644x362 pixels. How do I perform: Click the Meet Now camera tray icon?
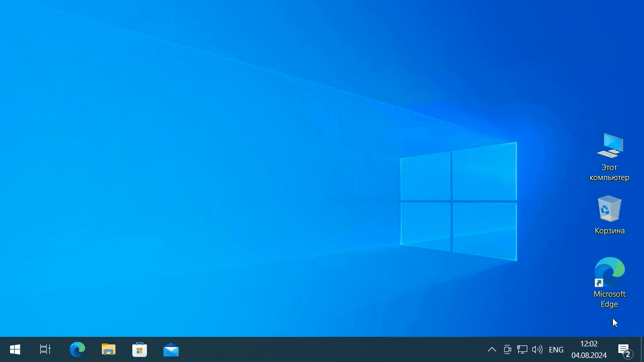click(507, 349)
